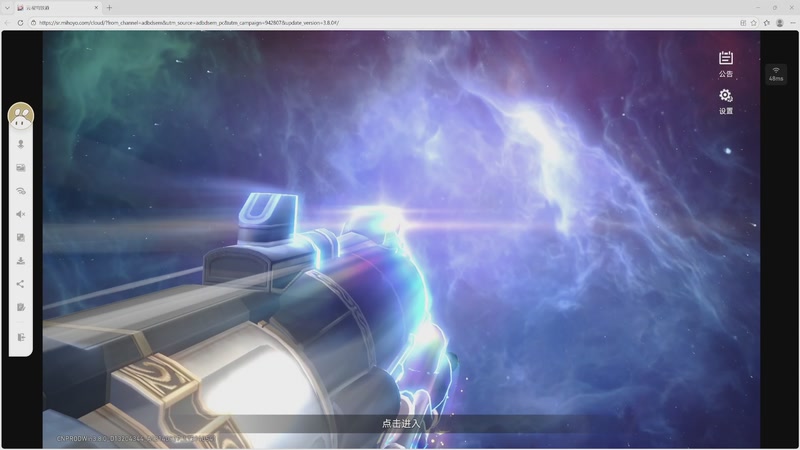Expand the tab search dropdown arrow
800x450 pixels.
tap(7, 8)
